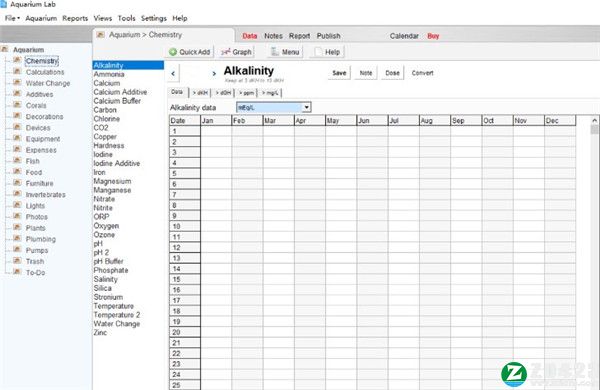
Task: Open the To-Do tree item
Action: 35,273
